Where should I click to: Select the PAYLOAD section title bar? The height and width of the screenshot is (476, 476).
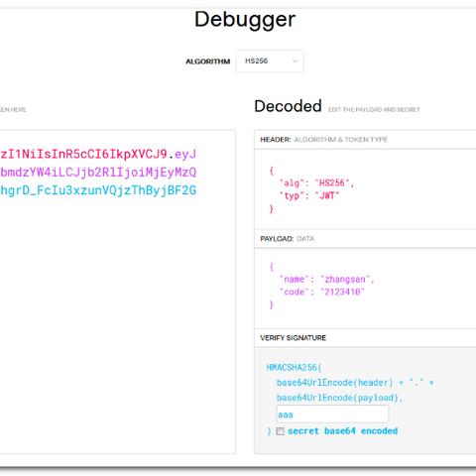[365, 239]
